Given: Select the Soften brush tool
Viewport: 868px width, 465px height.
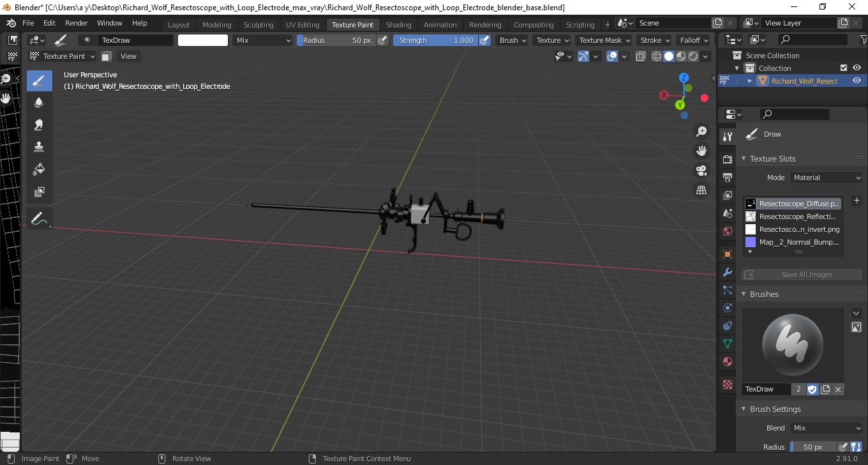Looking at the screenshot, I should (39, 102).
